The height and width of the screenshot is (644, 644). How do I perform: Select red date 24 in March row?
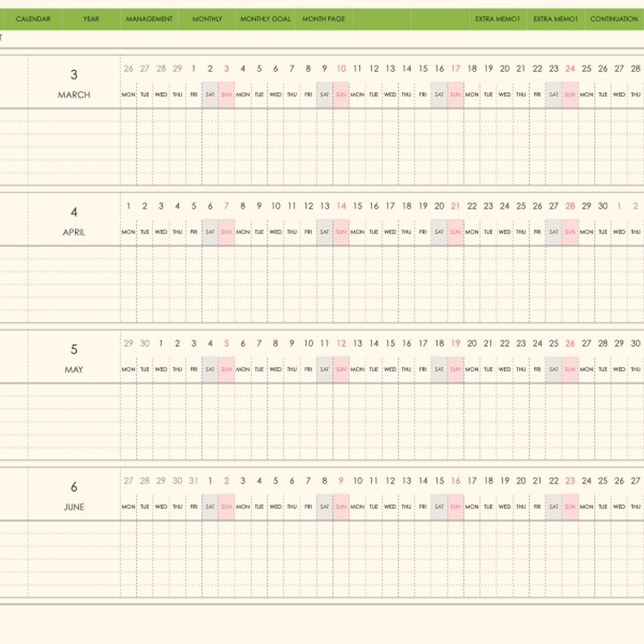pyautogui.click(x=570, y=69)
